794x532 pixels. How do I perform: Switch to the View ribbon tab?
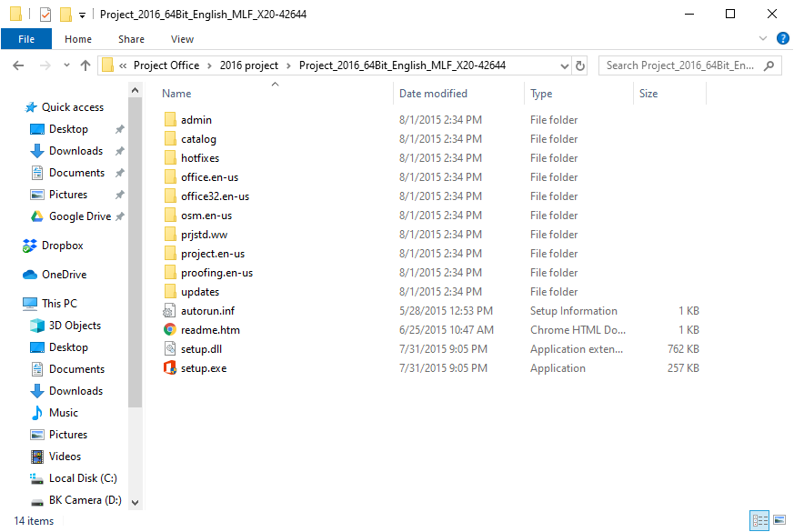coord(182,39)
